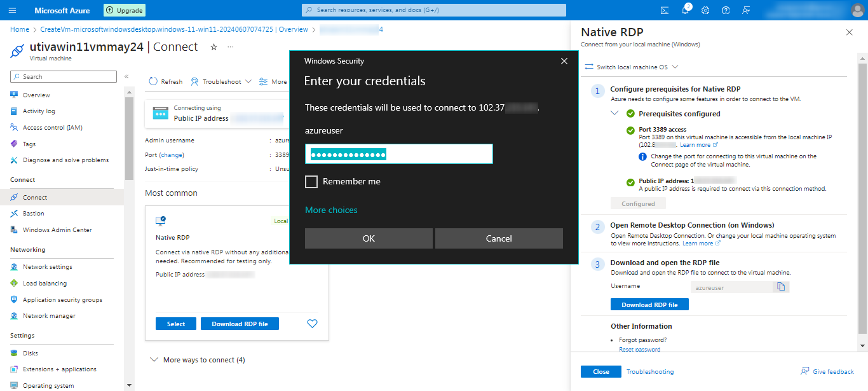Open CreateVm deployment Overview breadcrumb
This screenshot has width=868, height=391.
[x=174, y=29]
